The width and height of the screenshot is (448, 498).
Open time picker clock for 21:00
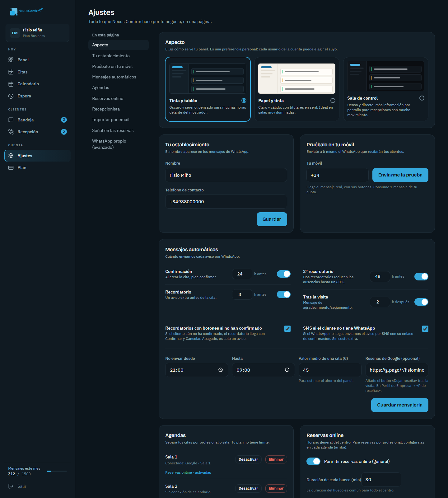(221, 370)
